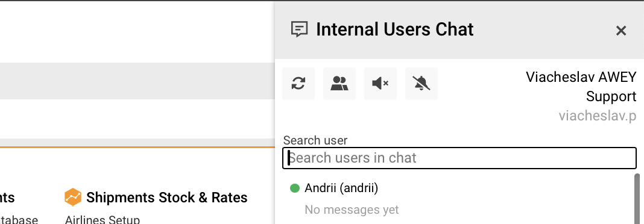Focus the 'Search users in chat' field
Image resolution: width=644 pixels, height=224 pixels.
459,158
